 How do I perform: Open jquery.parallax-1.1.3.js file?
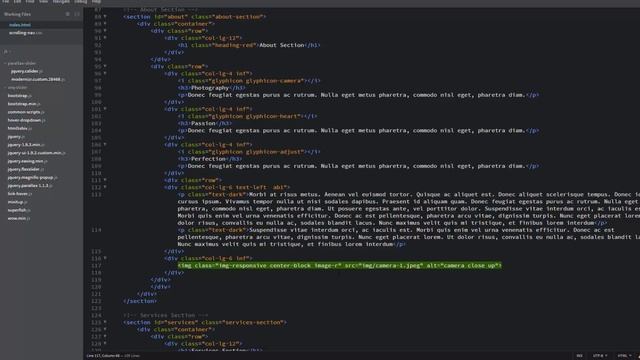pyautogui.click(x=30, y=185)
